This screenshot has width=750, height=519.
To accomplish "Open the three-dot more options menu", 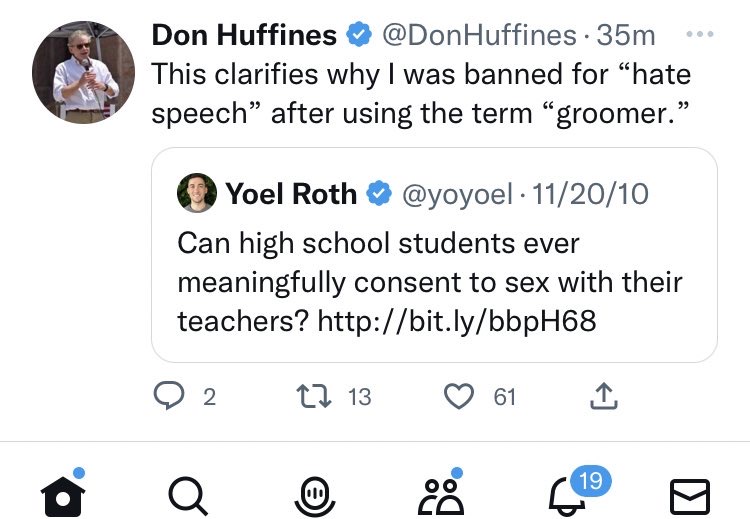I will [699, 34].
